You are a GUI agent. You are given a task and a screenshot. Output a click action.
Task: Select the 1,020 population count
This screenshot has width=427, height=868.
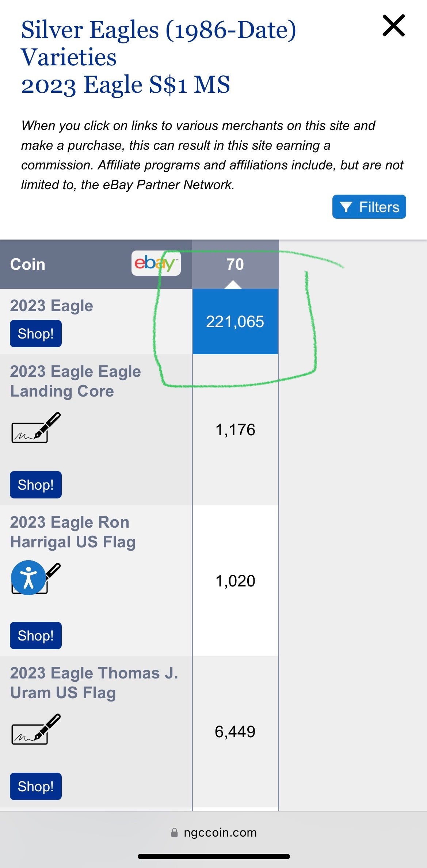click(x=235, y=581)
